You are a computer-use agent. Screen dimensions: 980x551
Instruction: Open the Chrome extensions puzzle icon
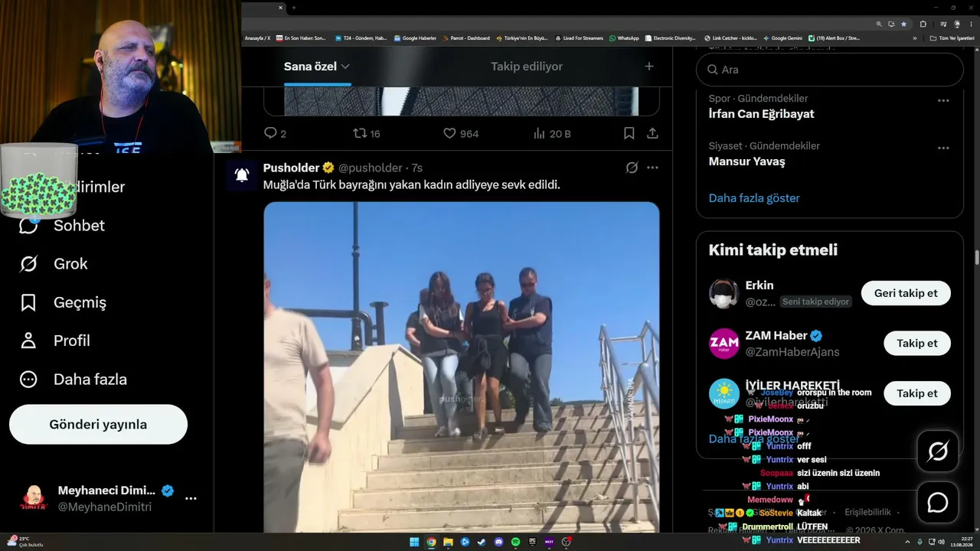coord(923,24)
